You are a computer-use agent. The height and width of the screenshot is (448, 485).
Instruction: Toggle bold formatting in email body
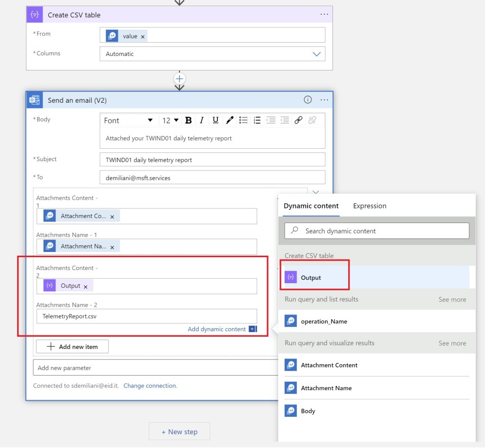tap(188, 120)
